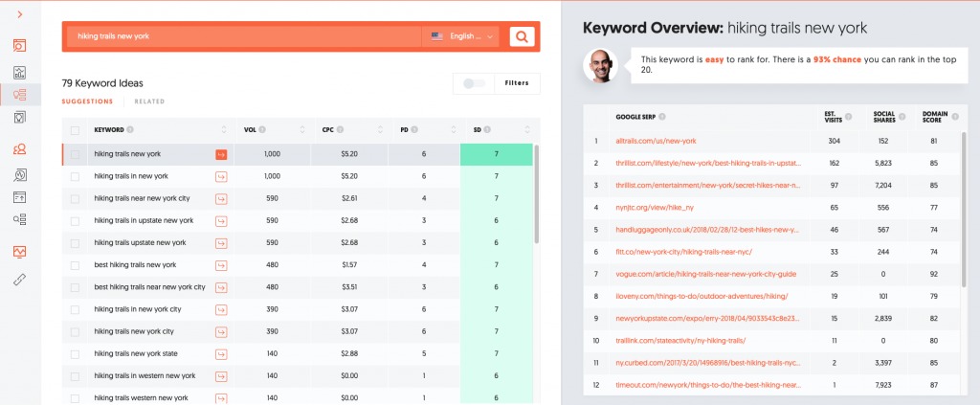
Task: Click the Google SERP list scrollbar
Action: pos(963,210)
